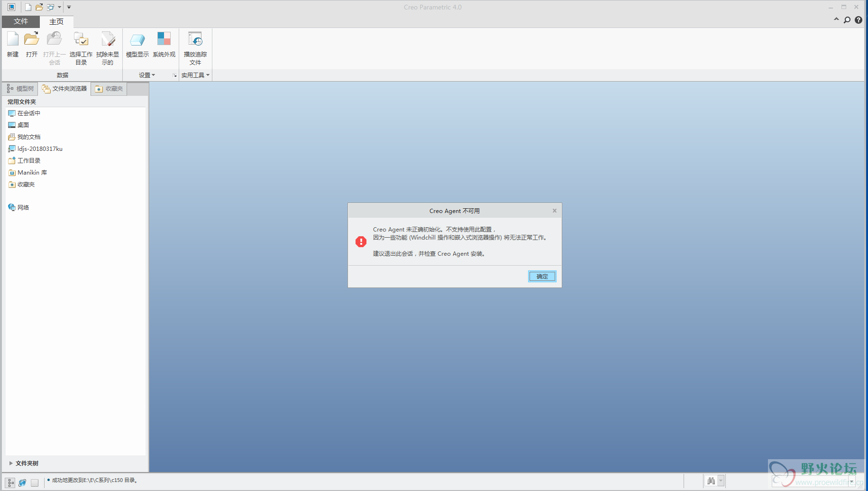Click 选择工作目录 (Select working directory) icon
The height and width of the screenshot is (491, 868).
tap(81, 48)
